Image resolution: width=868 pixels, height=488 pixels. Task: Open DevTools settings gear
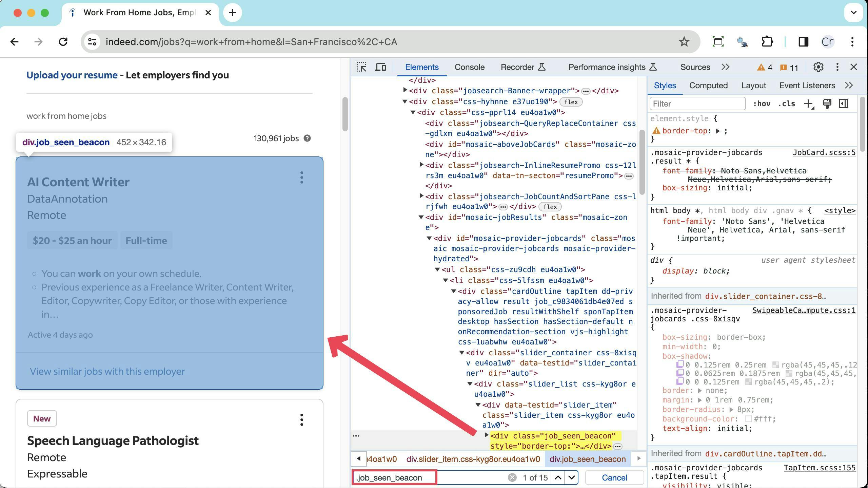coord(818,67)
